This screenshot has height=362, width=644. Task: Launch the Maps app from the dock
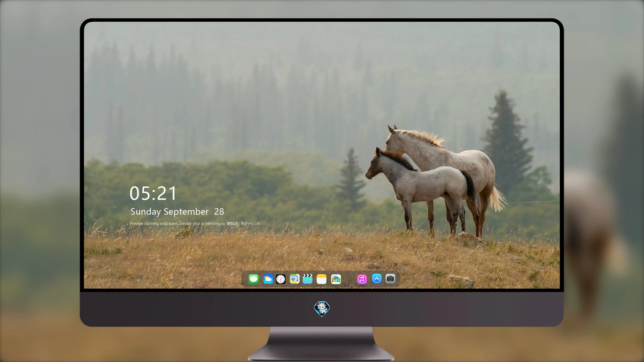[x=294, y=279]
